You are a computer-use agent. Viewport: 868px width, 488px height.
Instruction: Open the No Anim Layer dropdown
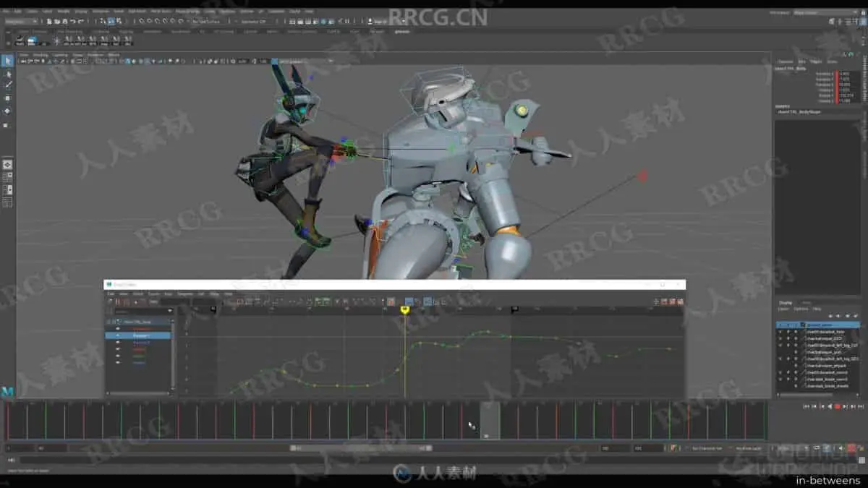(x=749, y=448)
